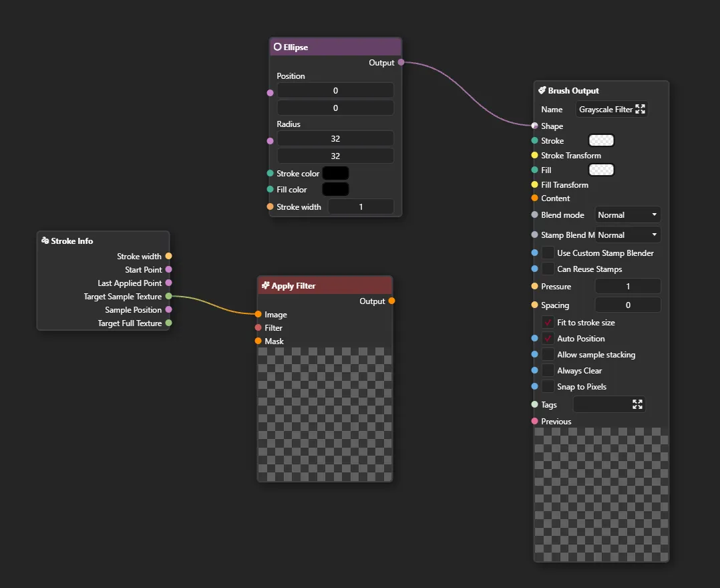Enable the Can Reuse Stamps checkbox

pos(548,269)
